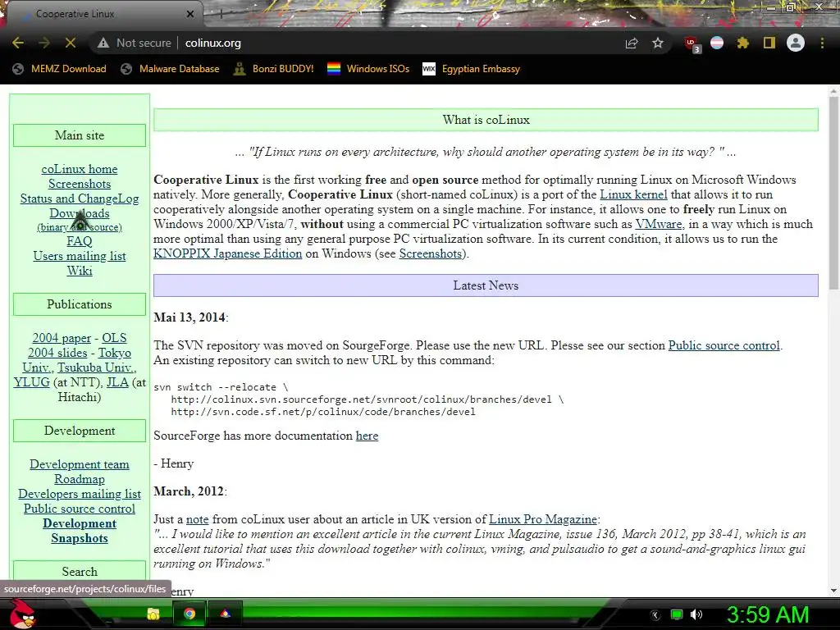The height and width of the screenshot is (630, 840).
Task: Open Users mailing list link
Action: (80, 256)
